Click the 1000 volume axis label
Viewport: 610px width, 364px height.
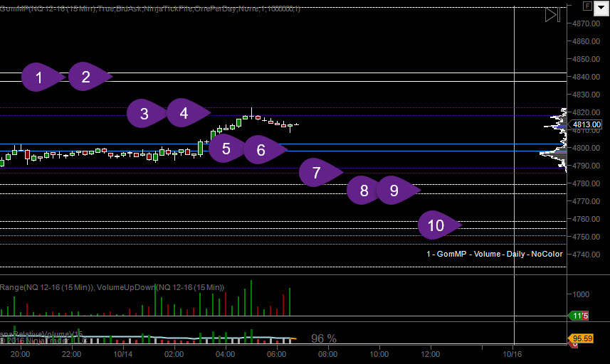coord(580,294)
